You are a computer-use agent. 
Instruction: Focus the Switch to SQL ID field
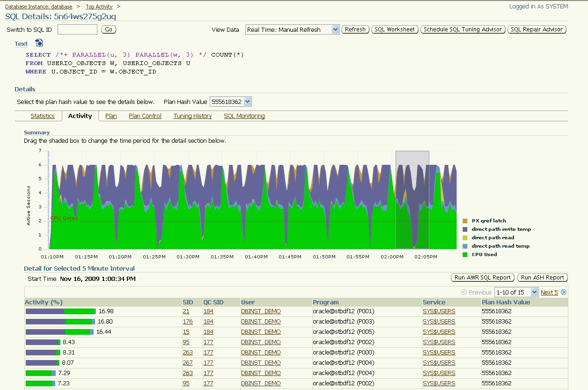[x=77, y=29]
